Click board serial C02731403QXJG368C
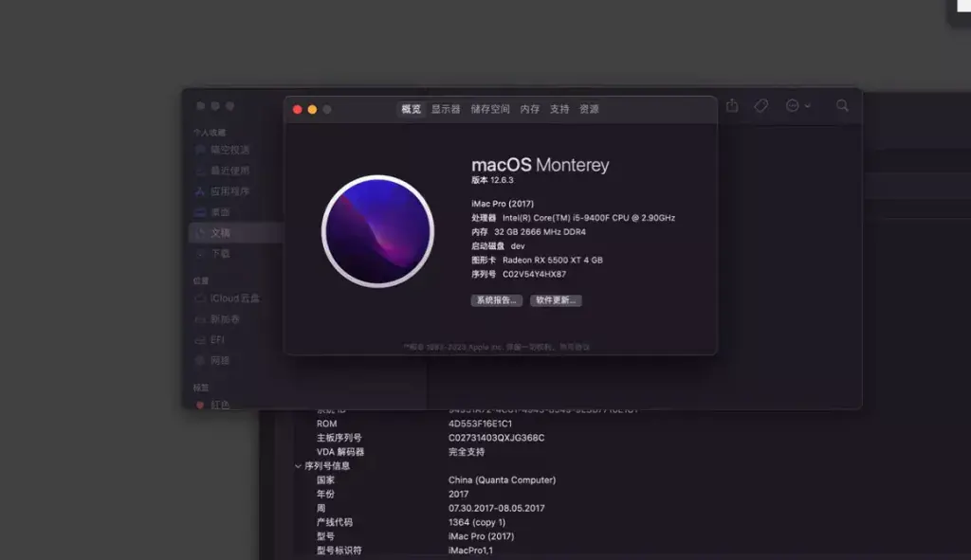This screenshot has height=560, width=971. coord(496,438)
